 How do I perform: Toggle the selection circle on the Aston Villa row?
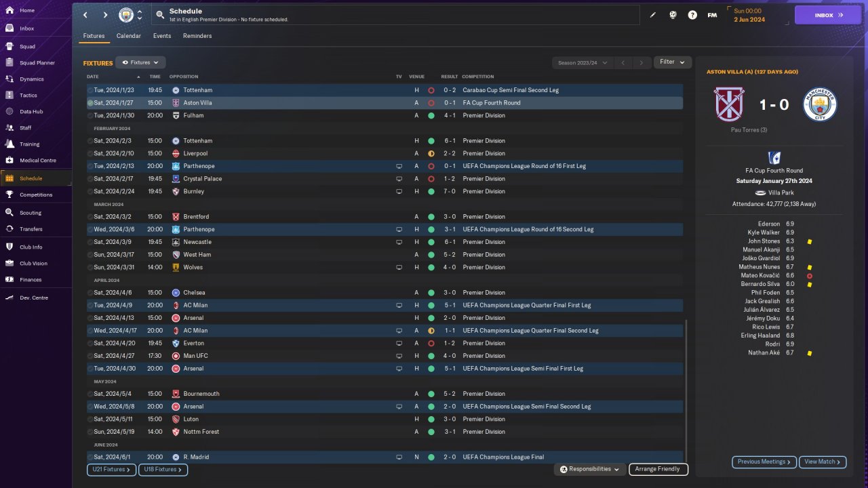click(x=90, y=103)
